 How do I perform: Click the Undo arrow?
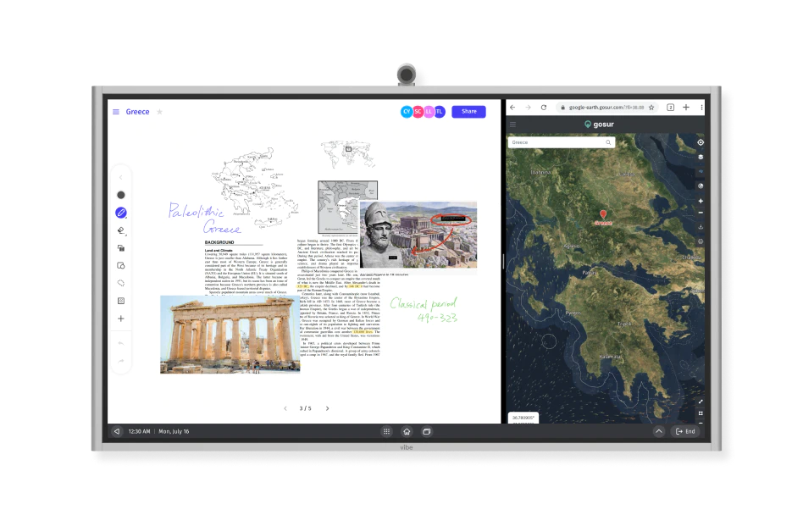(120, 343)
